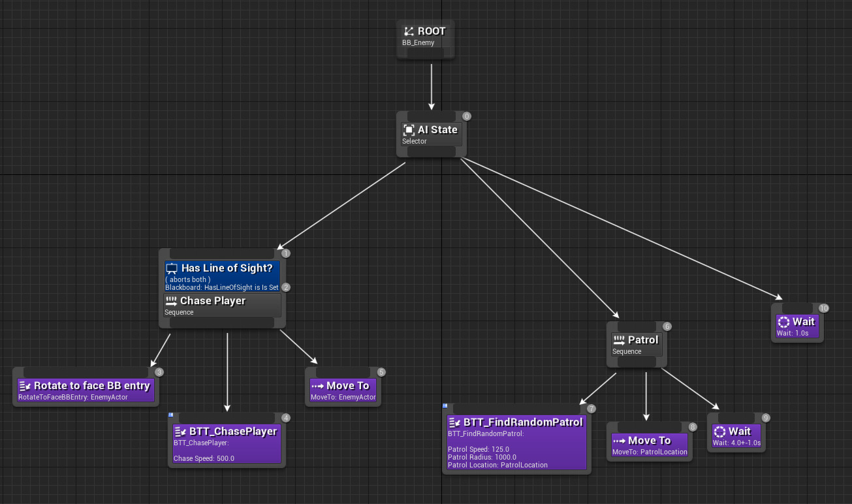Click the ROOT node's tree icon
852x504 pixels.
[x=408, y=30]
